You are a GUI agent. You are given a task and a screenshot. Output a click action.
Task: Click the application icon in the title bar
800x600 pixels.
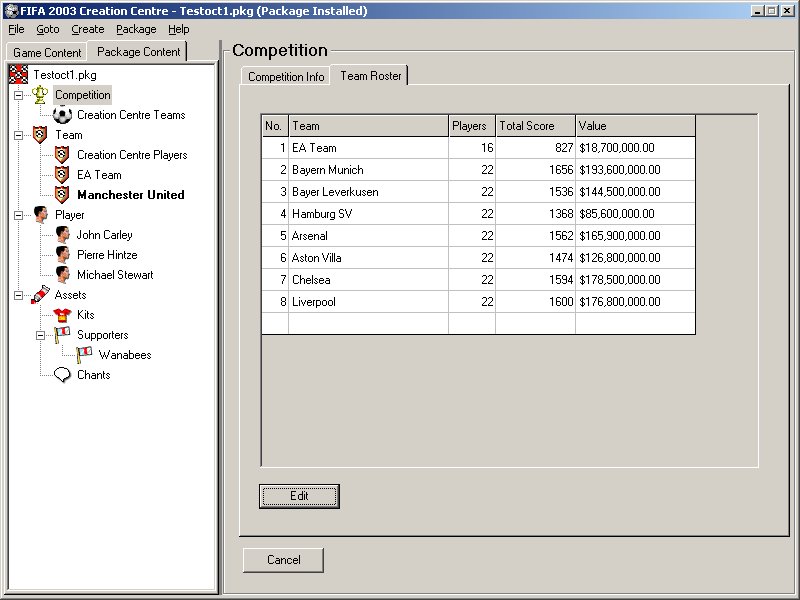(x=11, y=11)
